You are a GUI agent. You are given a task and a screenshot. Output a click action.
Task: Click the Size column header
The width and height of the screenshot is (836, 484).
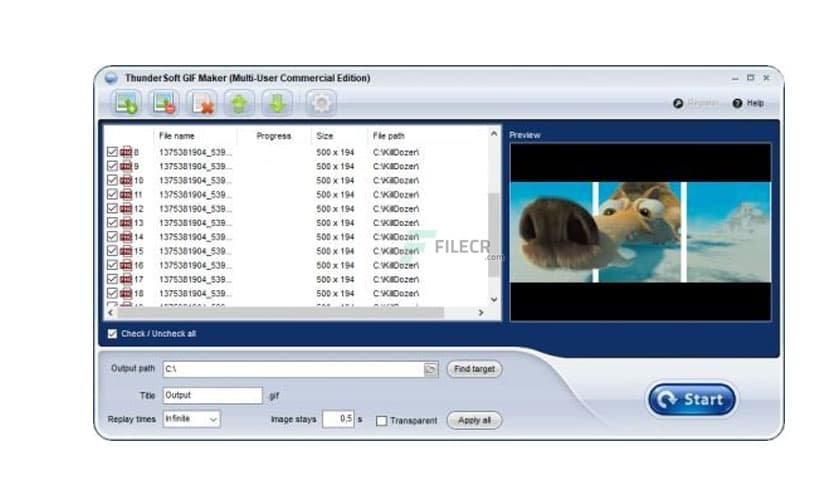324,136
